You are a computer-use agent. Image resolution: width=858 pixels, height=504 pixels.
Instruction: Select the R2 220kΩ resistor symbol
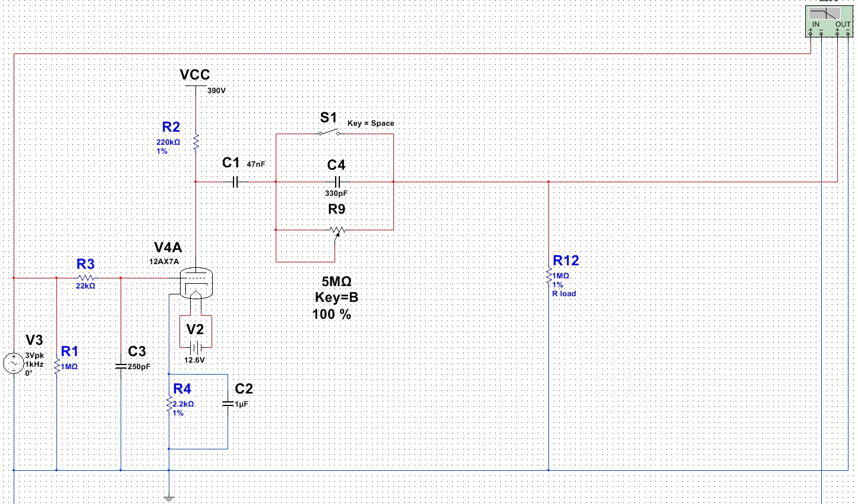pyautogui.click(x=195, y=142)
